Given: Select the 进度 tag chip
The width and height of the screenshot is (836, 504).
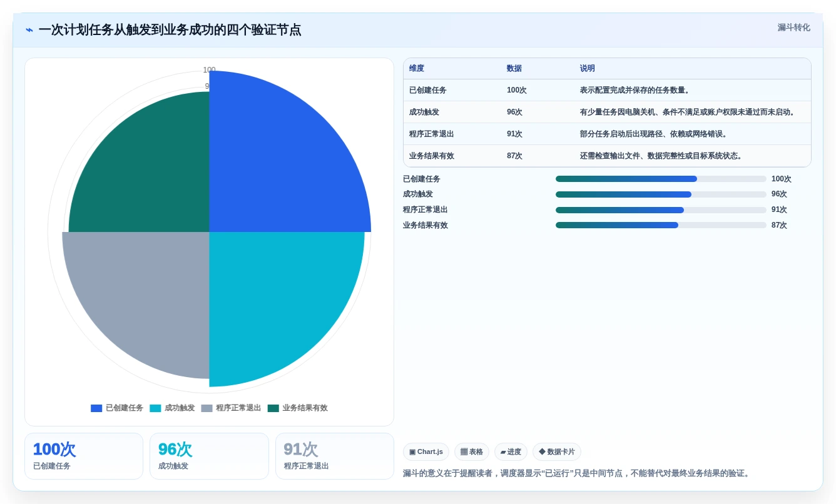Looking at the screenshot, I should point(511,451).
